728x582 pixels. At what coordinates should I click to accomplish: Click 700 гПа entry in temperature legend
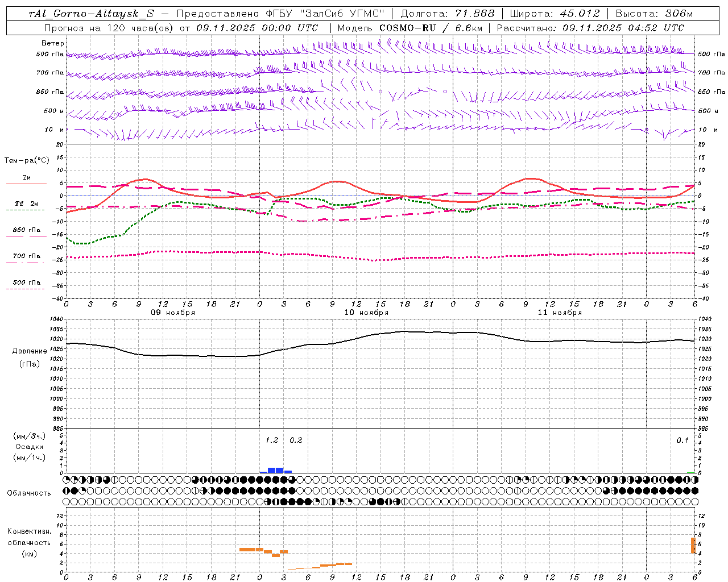point(27,258)
